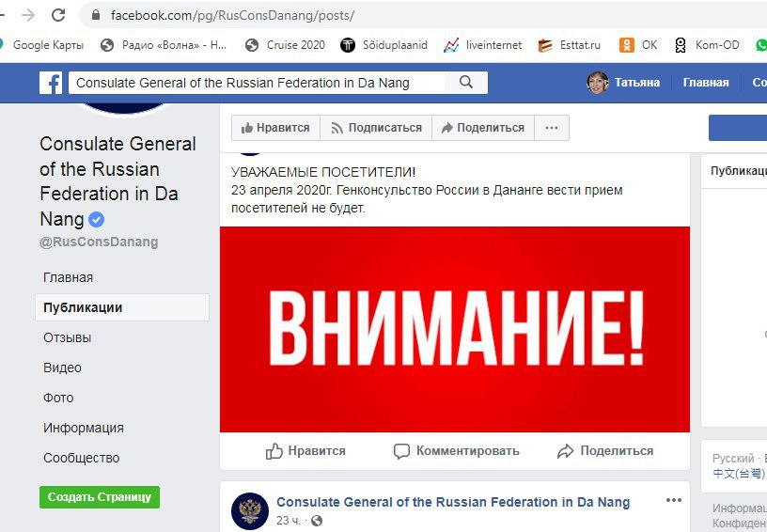Open the Отзывы section in sidebar
Viewport: 767px width, 532px height.
(68, 337)
